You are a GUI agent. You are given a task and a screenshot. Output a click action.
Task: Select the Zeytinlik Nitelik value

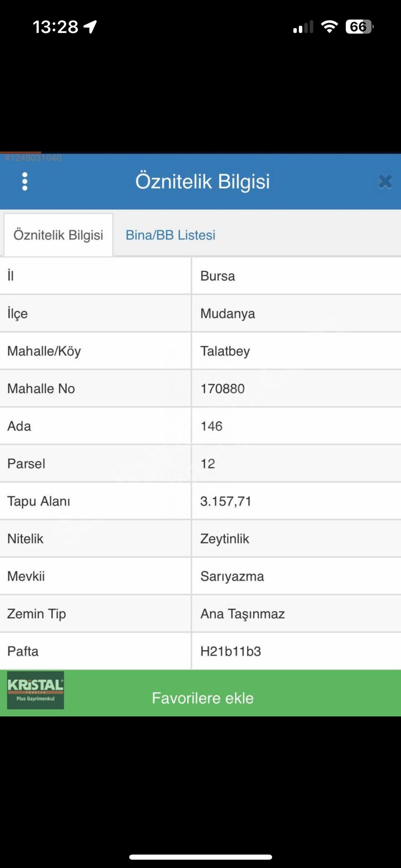coord(225,539)
